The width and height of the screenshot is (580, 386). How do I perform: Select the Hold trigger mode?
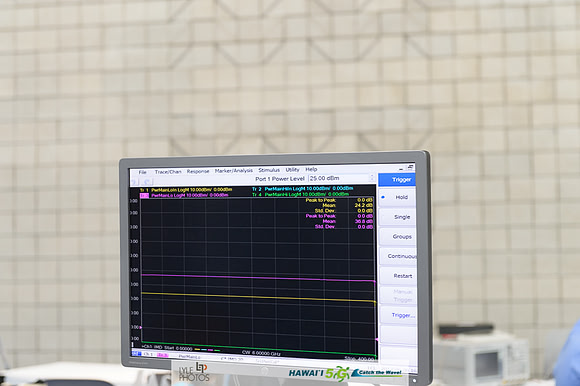(397, 197)
